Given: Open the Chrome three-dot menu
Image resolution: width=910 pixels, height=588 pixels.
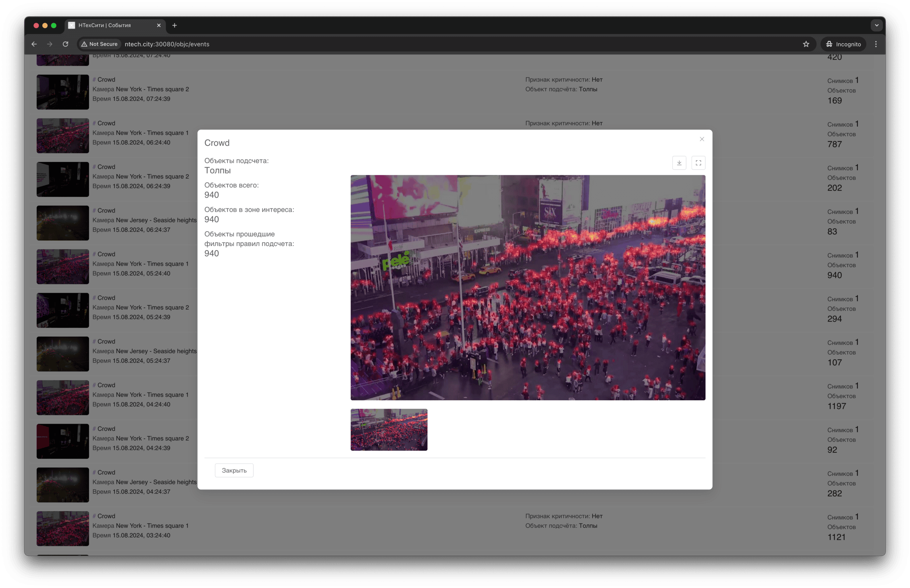Looking at the screenshot, I should 875,44.
